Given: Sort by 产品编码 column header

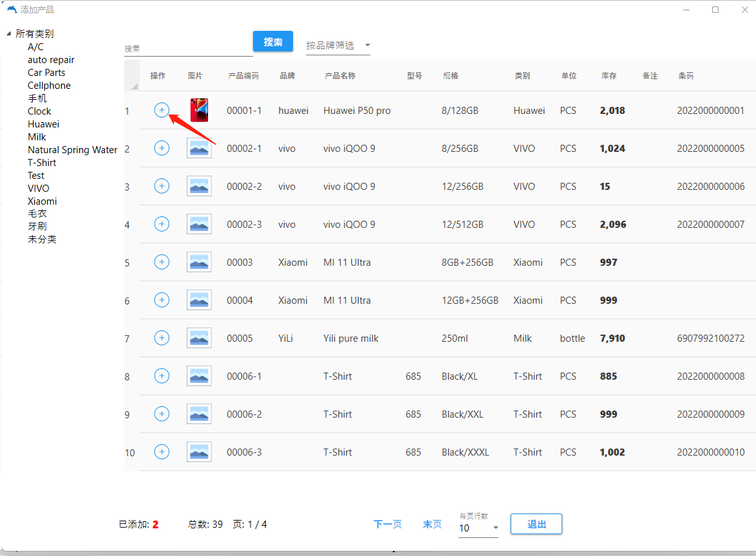Looking at the screenshot, I should tap(243, 76).
